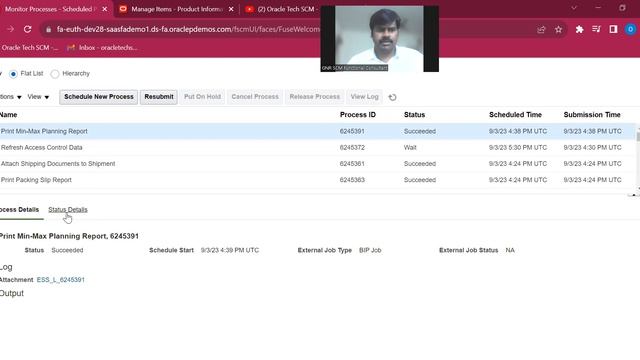This screenshot has width=640, height=360.
Task: Click process ID 6245372
Action: [x=352, y=148]
